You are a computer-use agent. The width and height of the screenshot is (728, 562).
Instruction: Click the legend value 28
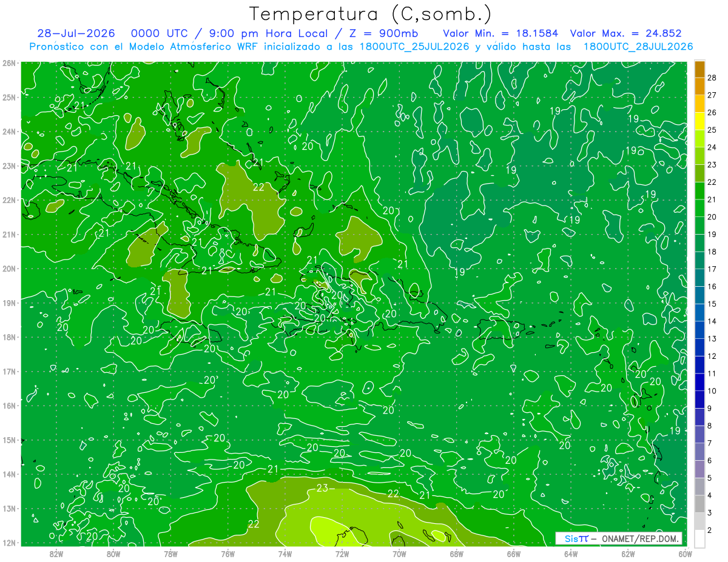712,78
